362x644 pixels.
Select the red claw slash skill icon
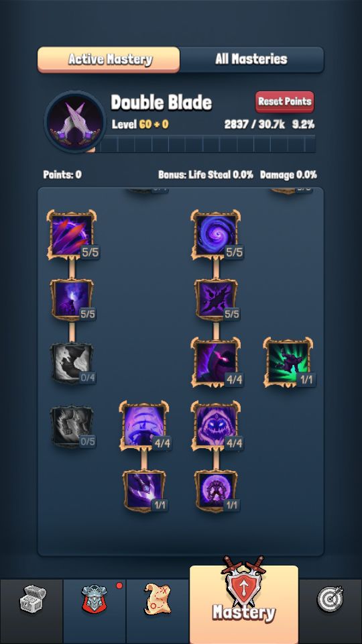coord(72,235)
